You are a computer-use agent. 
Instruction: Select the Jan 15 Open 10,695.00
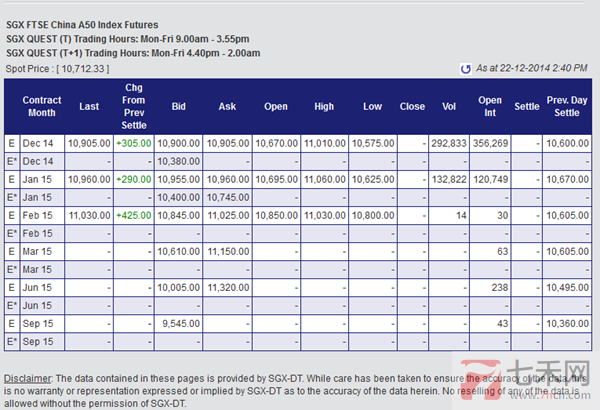277,180
